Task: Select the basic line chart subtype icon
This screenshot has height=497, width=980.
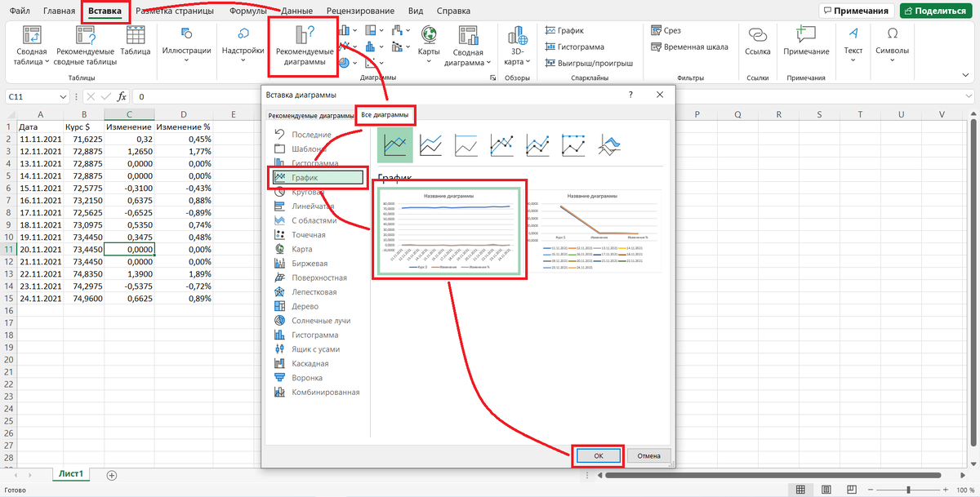Action: click(x=395, y=144)
